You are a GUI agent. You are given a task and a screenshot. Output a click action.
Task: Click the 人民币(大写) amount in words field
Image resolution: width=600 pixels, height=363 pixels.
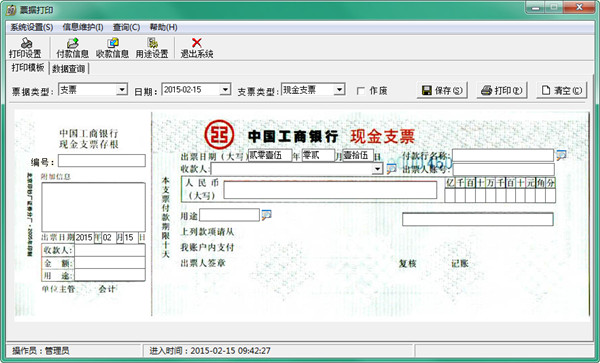pyautogui.click(x=330, y=190)
